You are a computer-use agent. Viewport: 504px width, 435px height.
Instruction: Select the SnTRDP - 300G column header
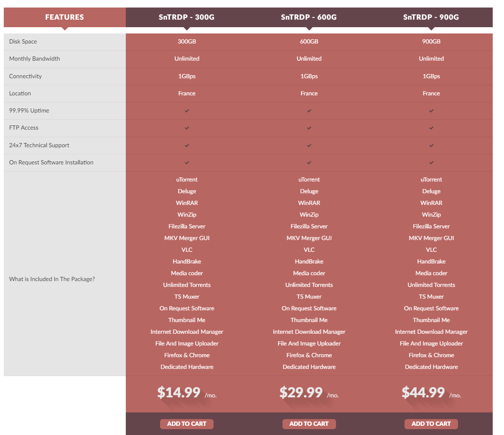point(187,17)
